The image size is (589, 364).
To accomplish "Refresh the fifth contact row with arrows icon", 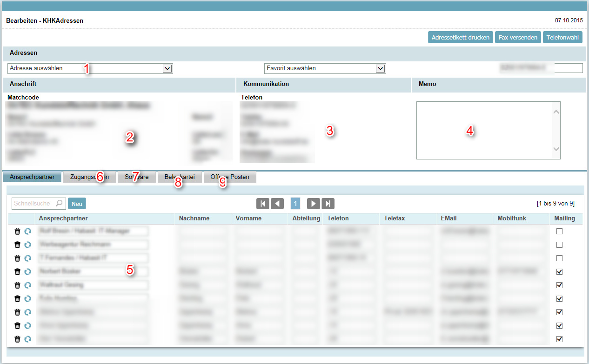I will point(27,285).
